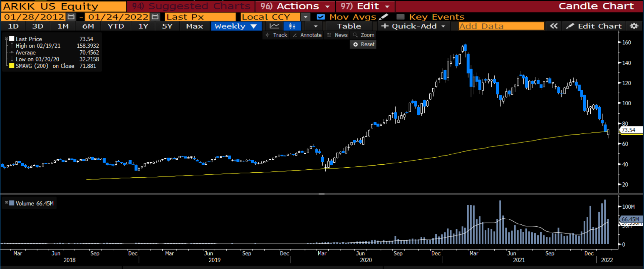
Task: Click the Edit Chart button
Action: [594, 26]
